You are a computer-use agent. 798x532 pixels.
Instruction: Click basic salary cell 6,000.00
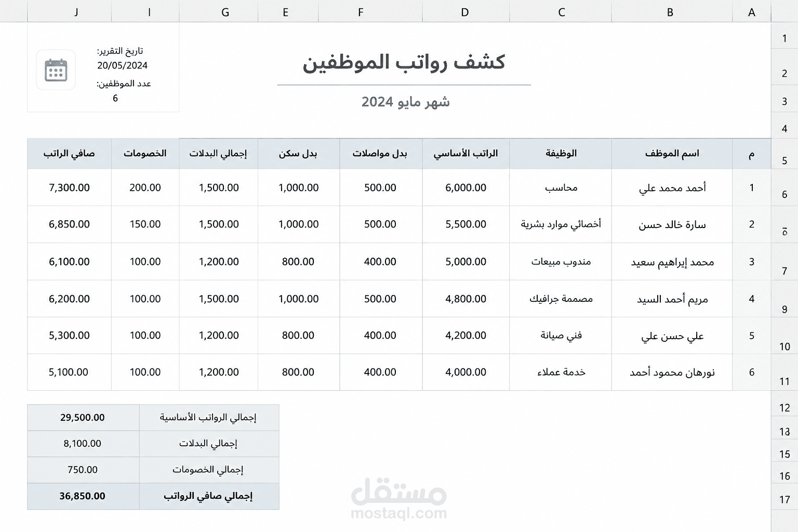(x=466, y=188)
